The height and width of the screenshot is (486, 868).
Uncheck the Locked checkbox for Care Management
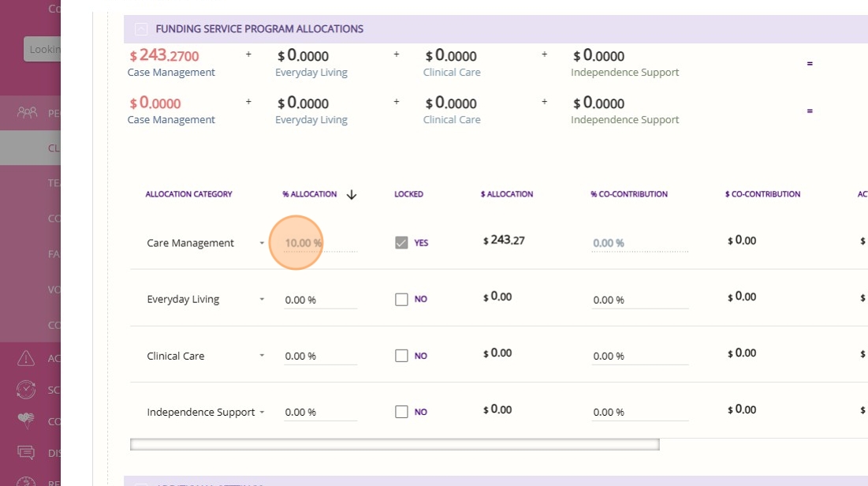(401, 243)
